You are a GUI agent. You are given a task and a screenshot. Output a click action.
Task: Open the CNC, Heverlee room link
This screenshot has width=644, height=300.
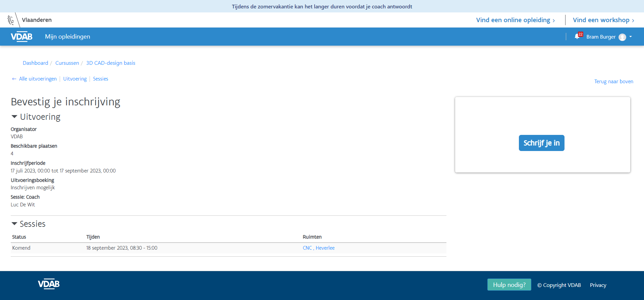click(x=318, y=248)
